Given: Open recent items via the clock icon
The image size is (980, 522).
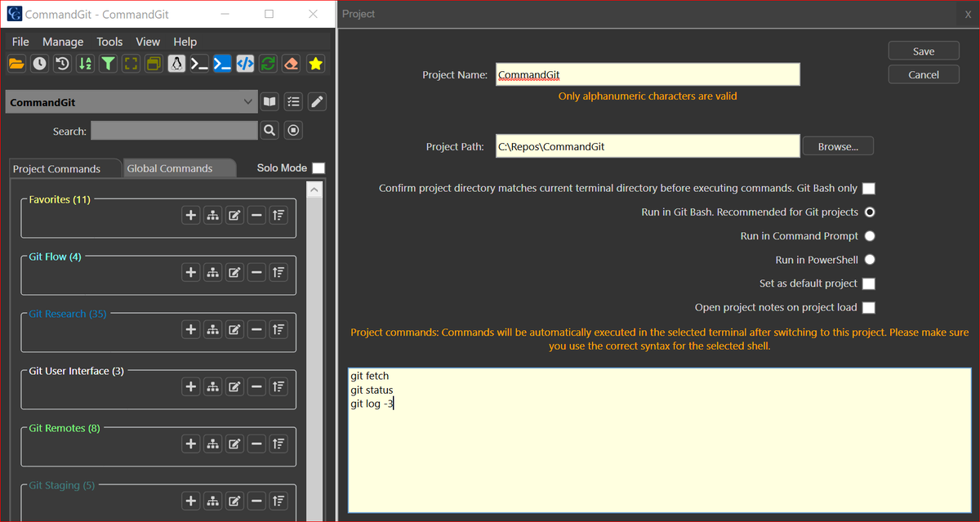Looking at the screenshot, I should (x=39, y=63).
